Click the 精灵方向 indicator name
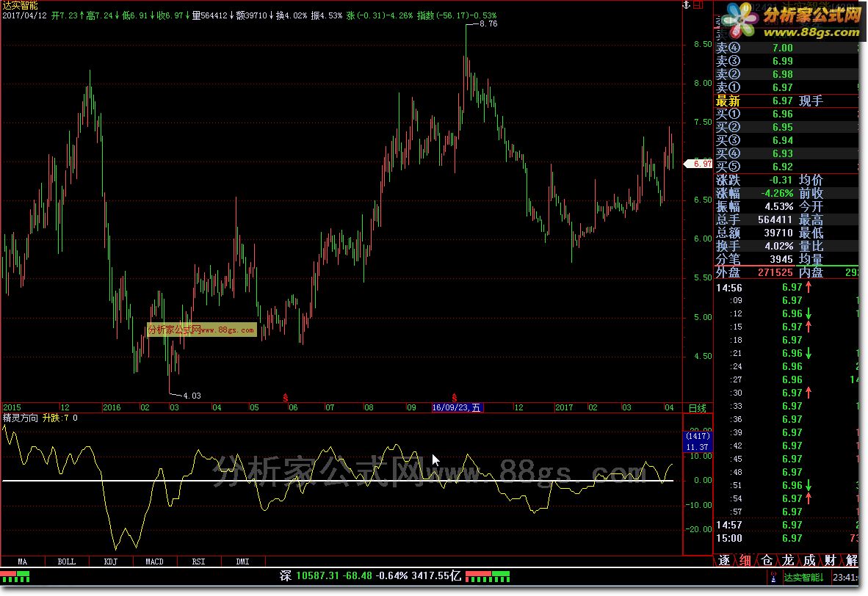 [21, 418]
